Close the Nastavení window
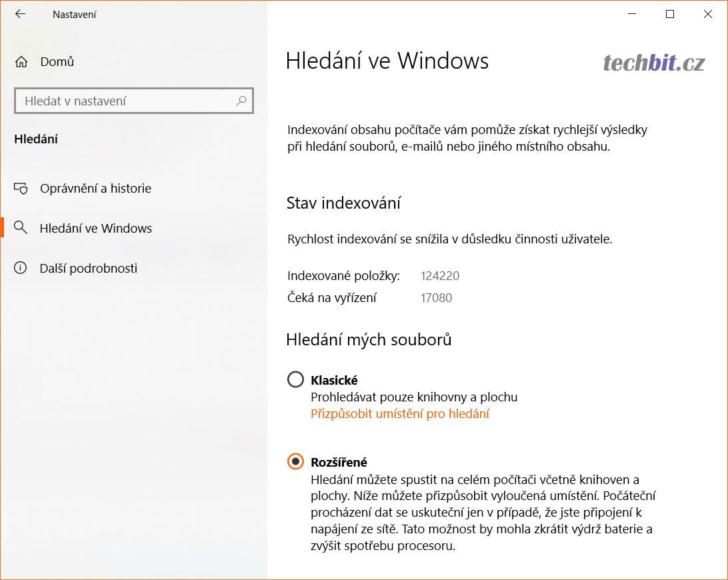Screen dimensions: 728x580 [x=708, y=14]
